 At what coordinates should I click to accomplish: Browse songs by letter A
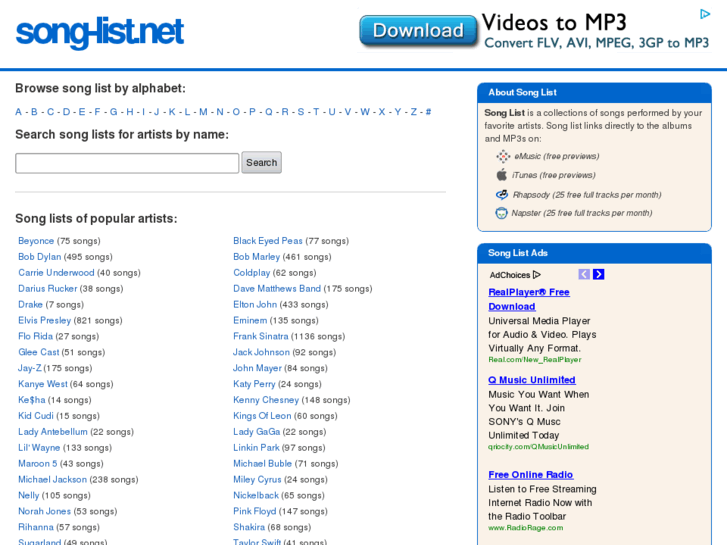[18, 112]
